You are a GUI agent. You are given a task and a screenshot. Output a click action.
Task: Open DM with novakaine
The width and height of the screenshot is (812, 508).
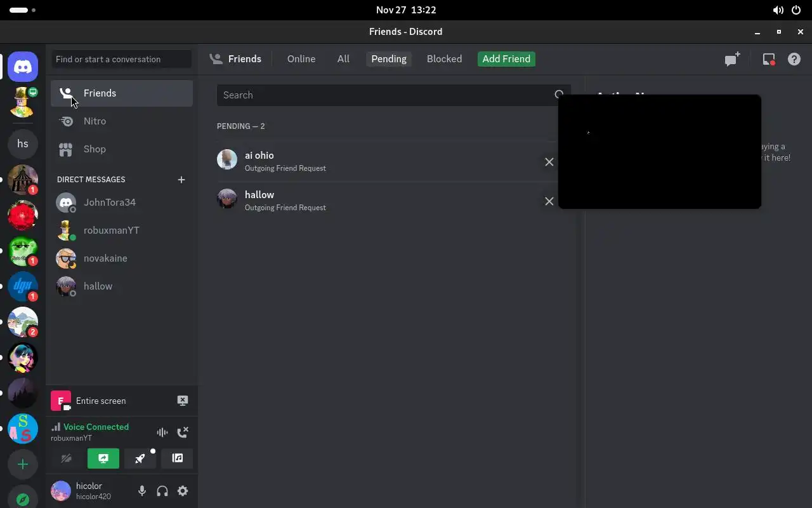tap(122, 258)
